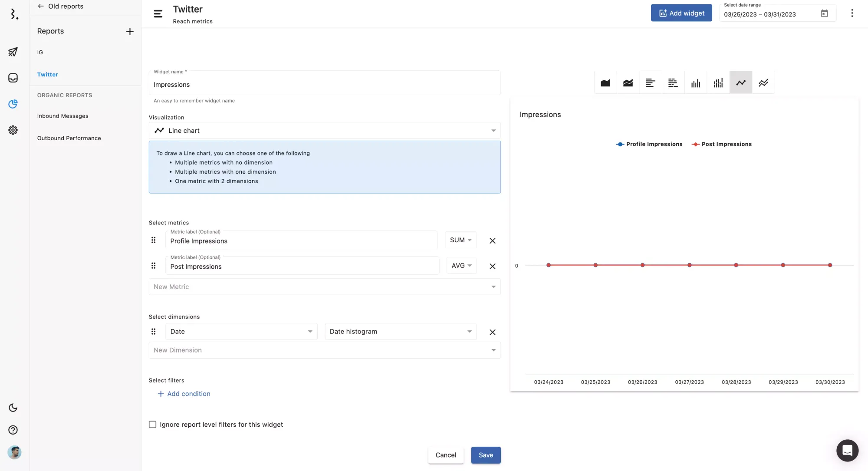868x471 pixels.
Task: Open the date range calendar picker
Action: tap(824, 13)
